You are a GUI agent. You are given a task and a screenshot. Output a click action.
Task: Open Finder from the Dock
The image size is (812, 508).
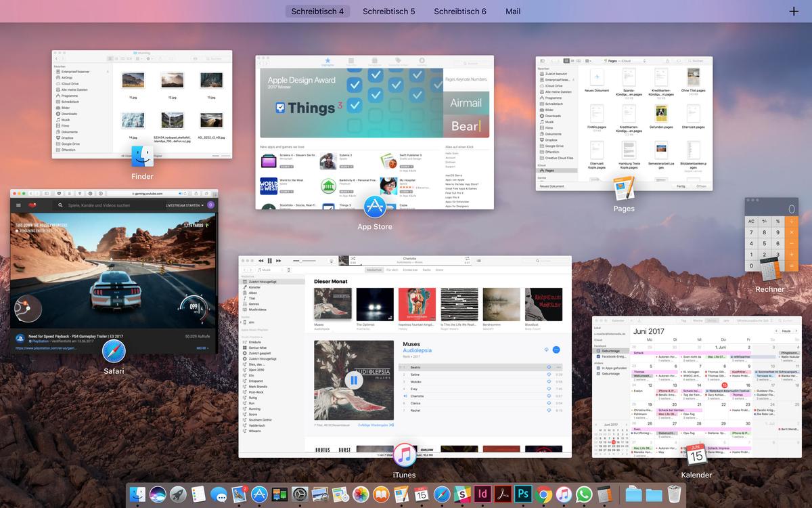coord(138,494)
